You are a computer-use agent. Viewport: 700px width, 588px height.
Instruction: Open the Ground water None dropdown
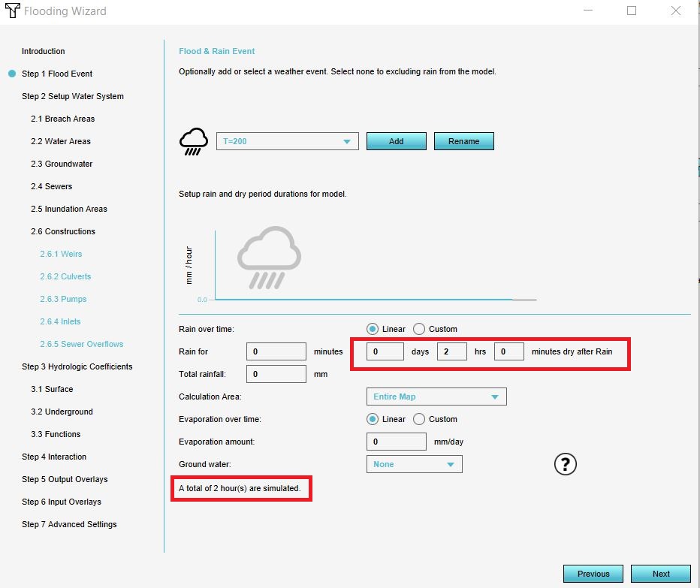click(x=414, y=464)
